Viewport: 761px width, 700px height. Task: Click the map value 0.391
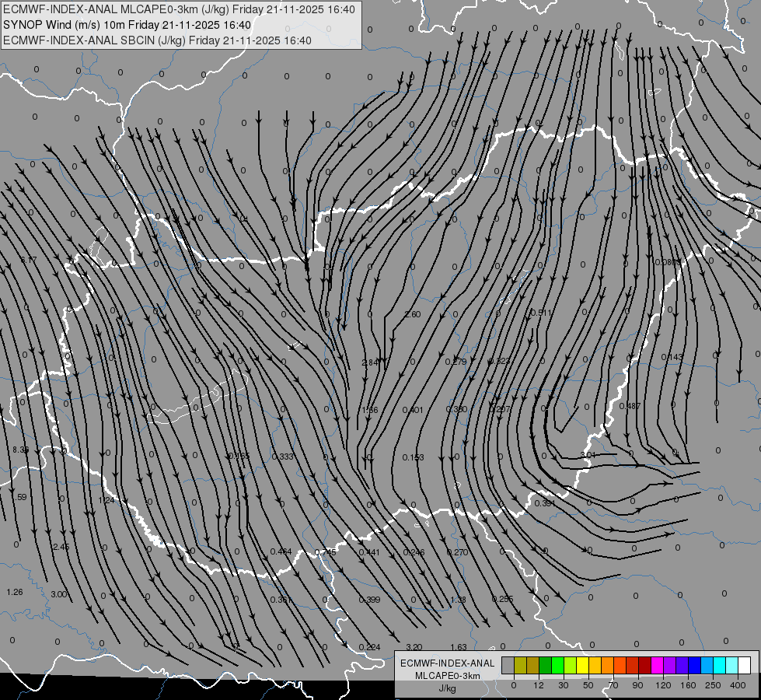[545, 503]
